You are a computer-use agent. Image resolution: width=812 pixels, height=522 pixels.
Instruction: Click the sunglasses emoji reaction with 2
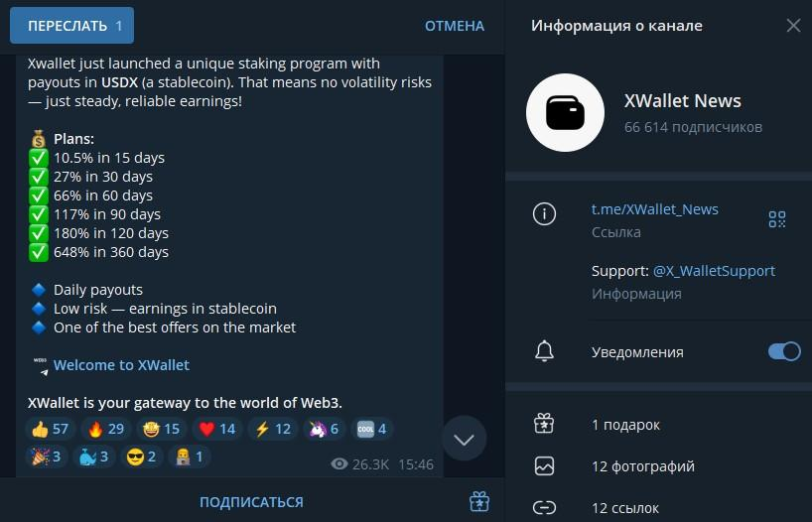point(141,457)
